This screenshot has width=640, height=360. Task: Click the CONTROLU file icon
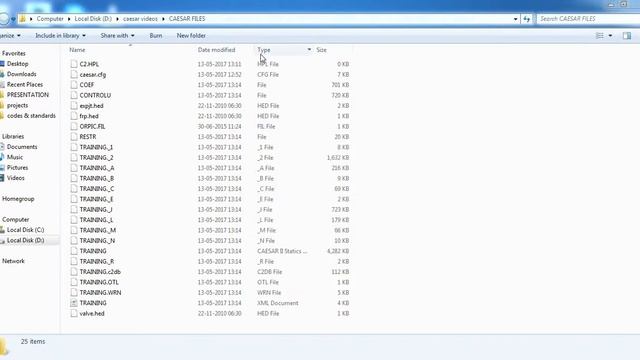(x=74, y=95)
